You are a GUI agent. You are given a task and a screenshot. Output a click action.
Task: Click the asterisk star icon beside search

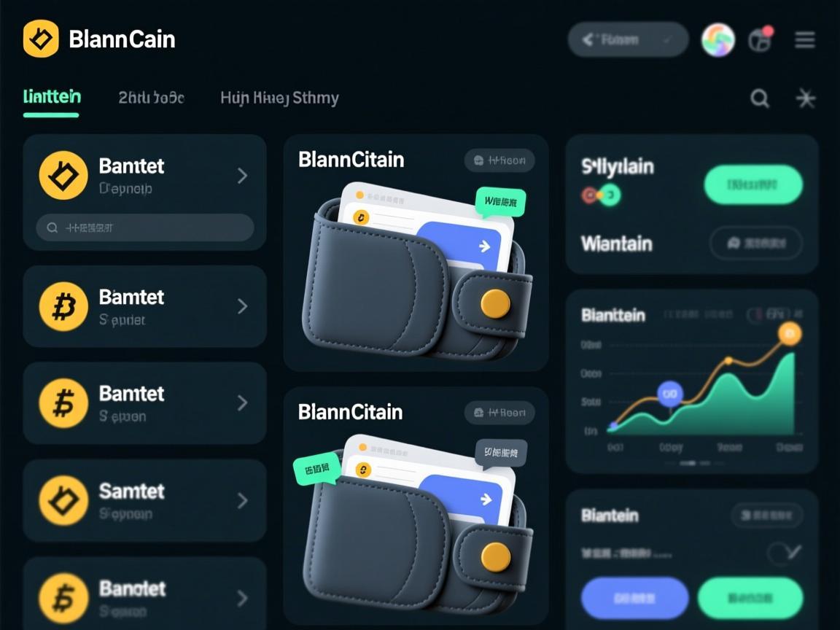point(805,98)
